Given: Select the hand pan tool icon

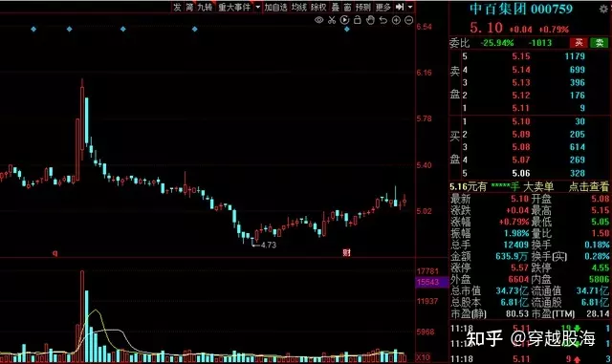Looking at the screenshot, I should pos(370,20).
